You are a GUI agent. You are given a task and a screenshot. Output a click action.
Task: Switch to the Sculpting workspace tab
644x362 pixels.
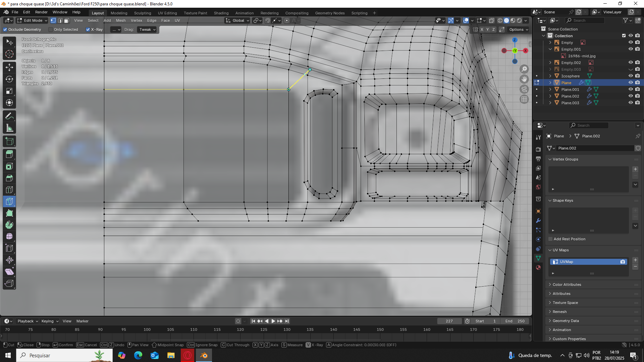(x=143, y=13)
